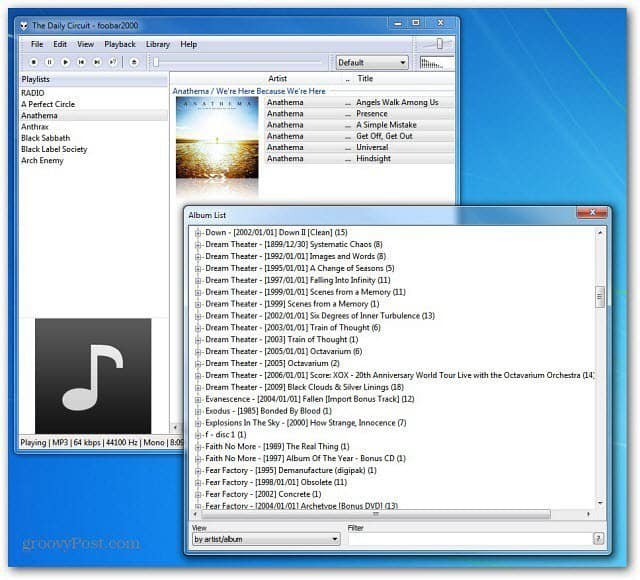Select Explosions In The Sky How Strange, Innocence

pos(306,423)
